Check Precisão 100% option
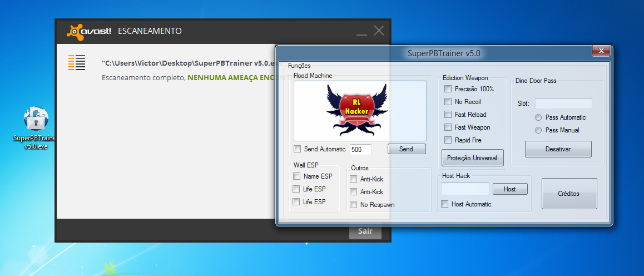 [x=448, y=88]
